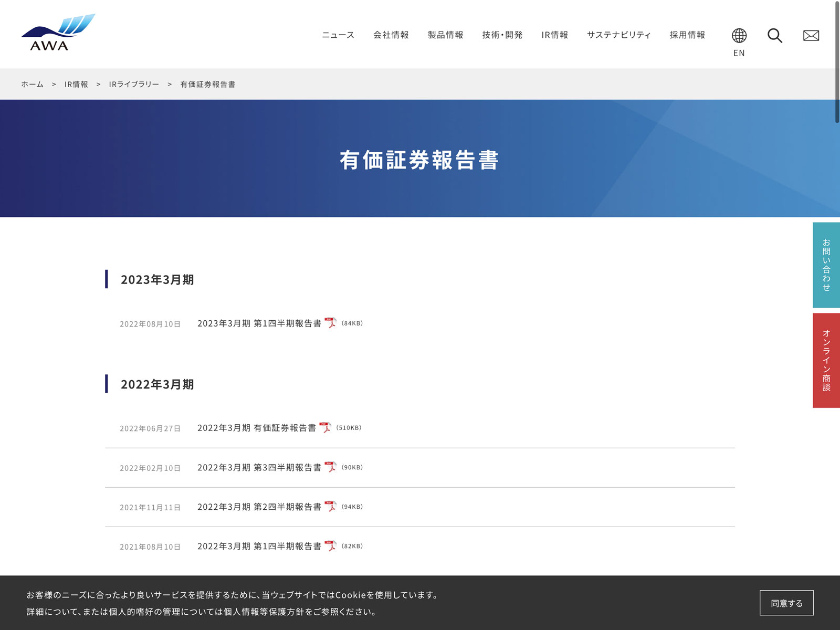
Task: Go to IRライブラリー breadcrumb link
Action: coord(134,84)
